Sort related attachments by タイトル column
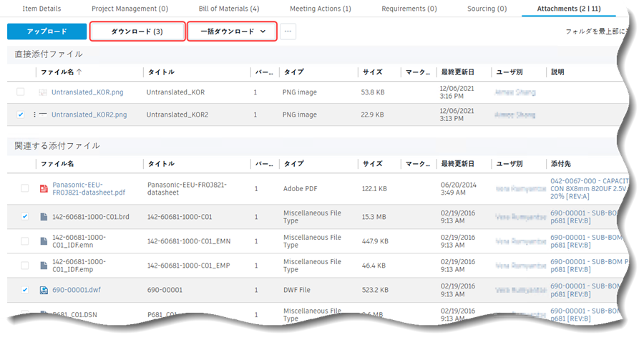The height and width of the screenshot is (340, 644). point(161,163)
